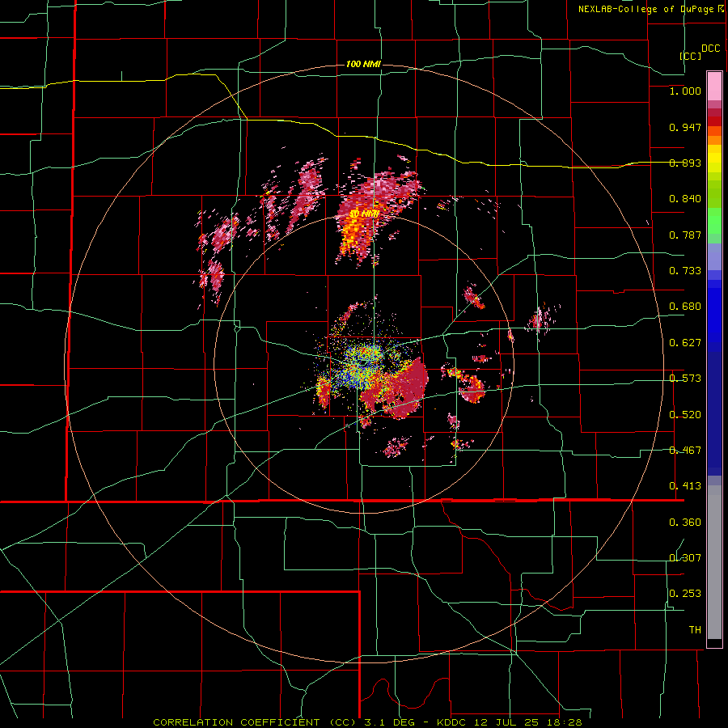
Task: Click the [CC] product label above the color bar
Action: tap(691, 56)
